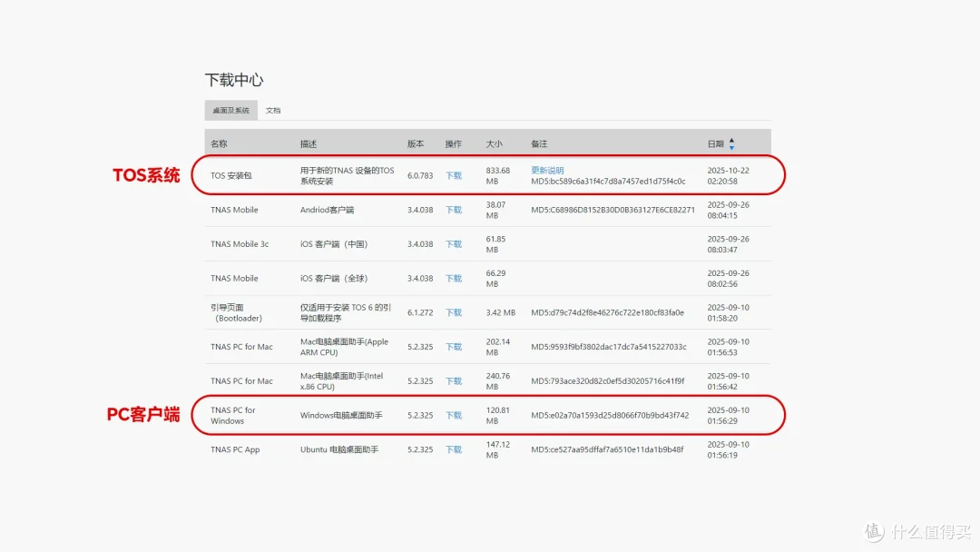The width and height of the screenshot is (980, 552).
Task: Select the TNAS Mobile 3c name cell
Action: click(240, 244)
